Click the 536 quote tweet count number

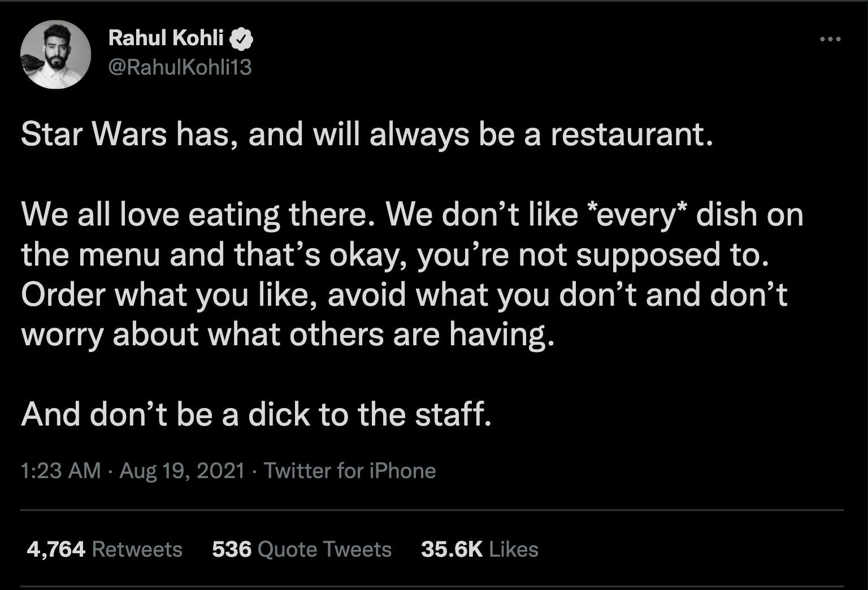232,549
